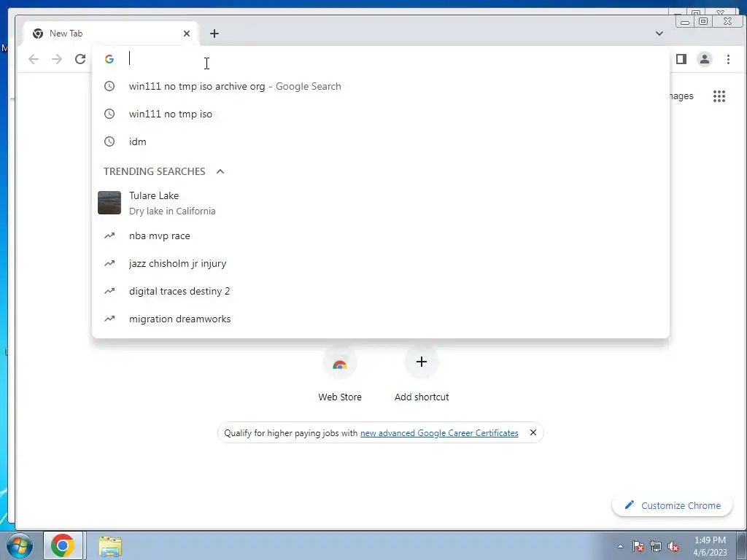Select 'nba mvp race' trending search
The height and width of the screenshot is (560, 747).
381,236
